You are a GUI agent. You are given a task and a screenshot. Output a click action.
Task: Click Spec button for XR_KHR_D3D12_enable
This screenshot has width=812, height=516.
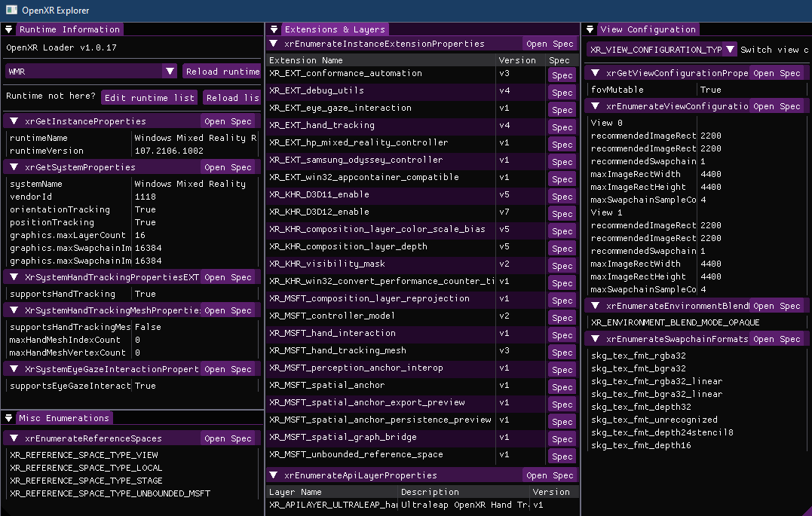point(562,214)
